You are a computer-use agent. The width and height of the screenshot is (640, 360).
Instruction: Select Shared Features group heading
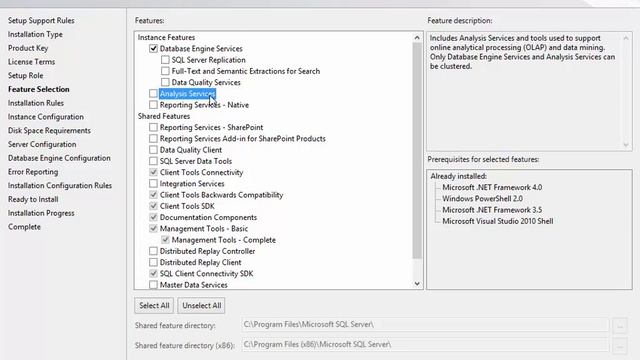[164, 116]
